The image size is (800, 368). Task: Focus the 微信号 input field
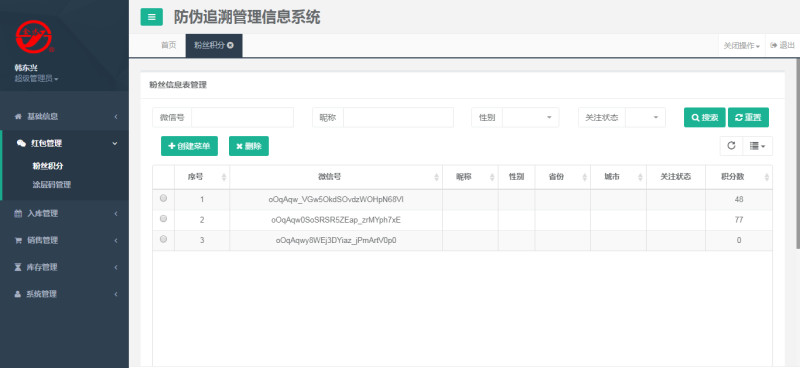click(242, 117)
